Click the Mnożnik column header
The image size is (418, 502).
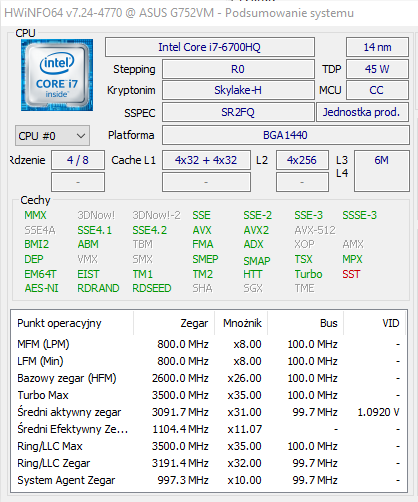pos(241,323)
